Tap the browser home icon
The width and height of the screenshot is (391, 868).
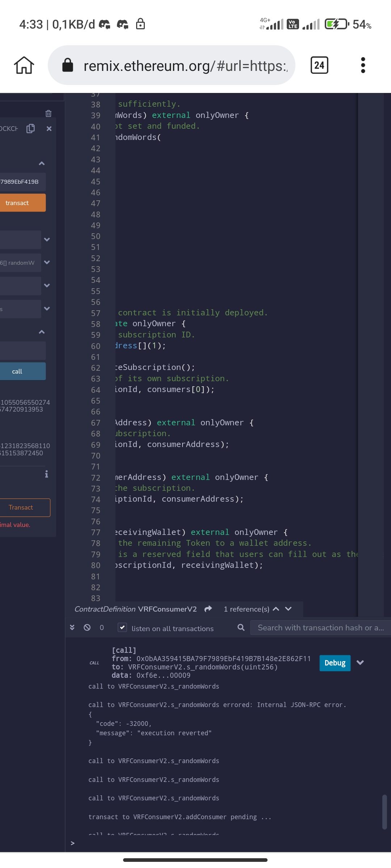(24, 65)
